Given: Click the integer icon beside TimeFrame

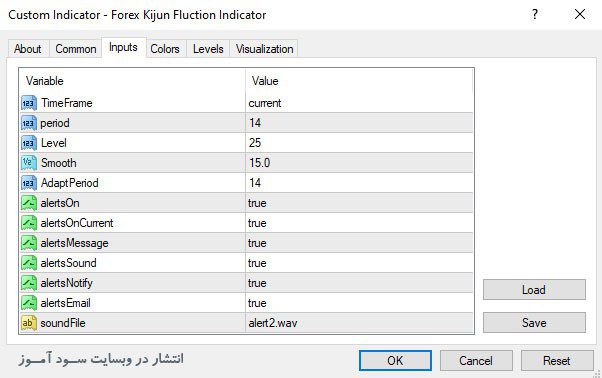Looking at the screenshot, I should pos(29,103).
